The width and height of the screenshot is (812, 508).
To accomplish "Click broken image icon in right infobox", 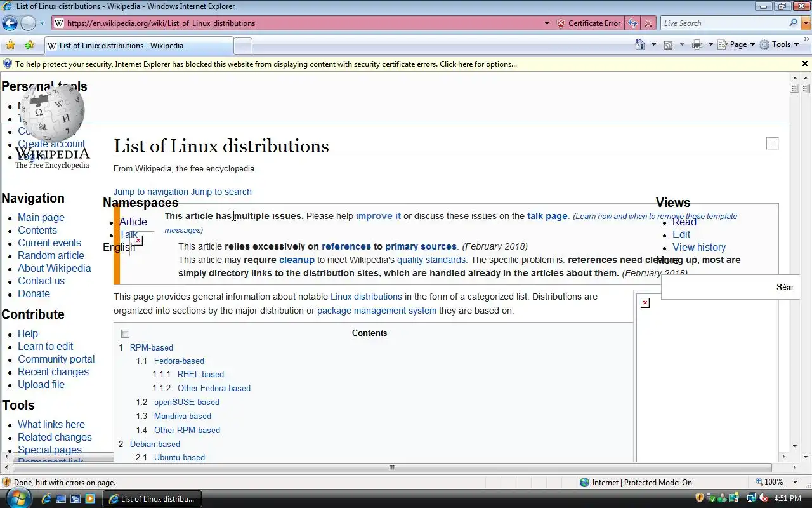I will pos(645,303).
